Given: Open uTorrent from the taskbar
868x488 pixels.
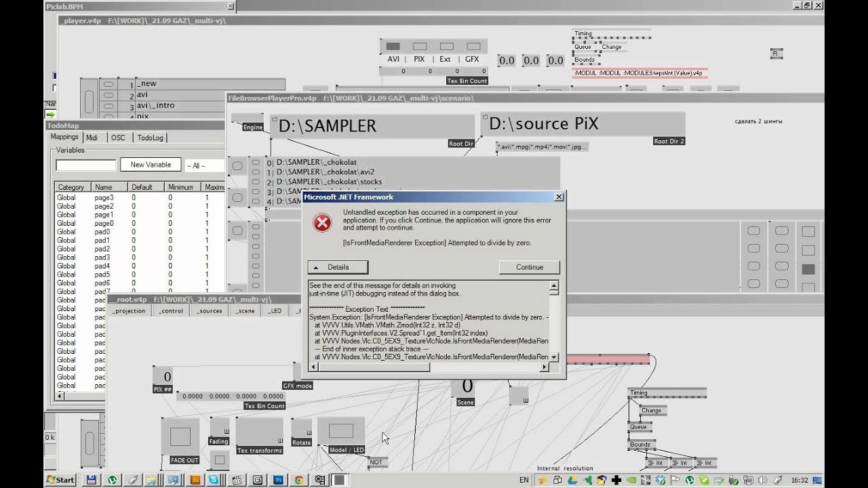Looking at the screenshot, I should coord(113,480).
